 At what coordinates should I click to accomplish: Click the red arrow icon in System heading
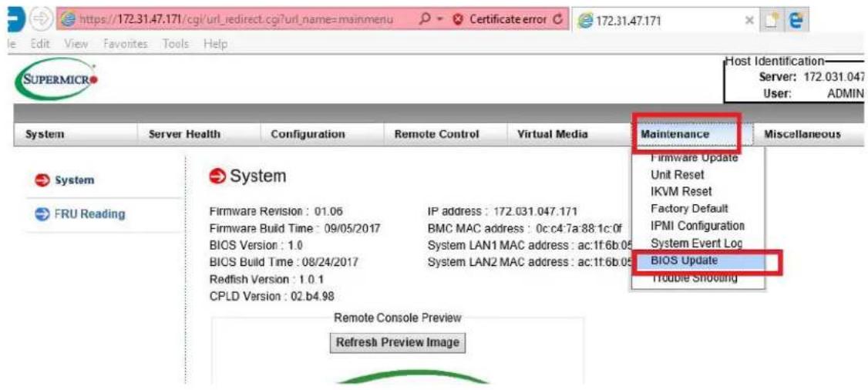click(x=217, y=177)
